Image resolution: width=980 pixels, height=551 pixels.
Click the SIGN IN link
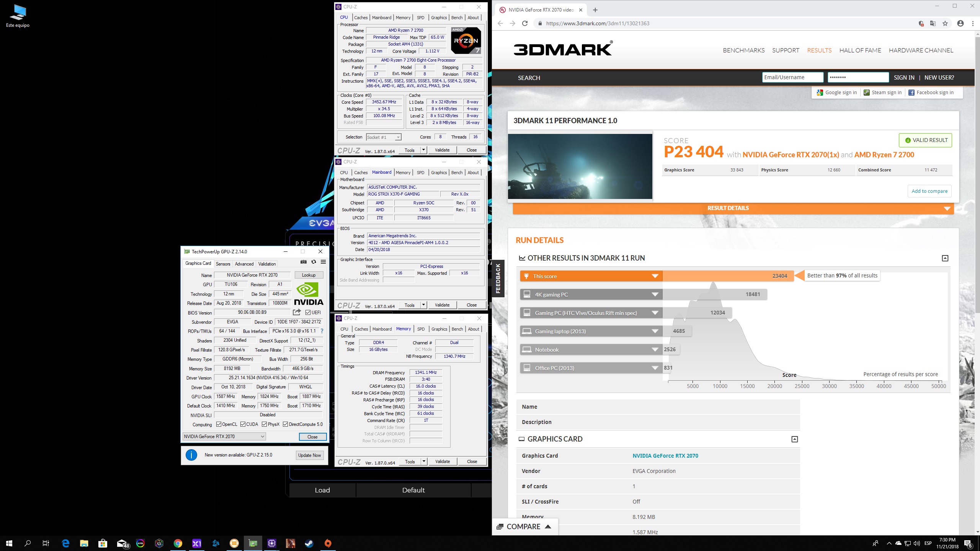tap(904, 77)
